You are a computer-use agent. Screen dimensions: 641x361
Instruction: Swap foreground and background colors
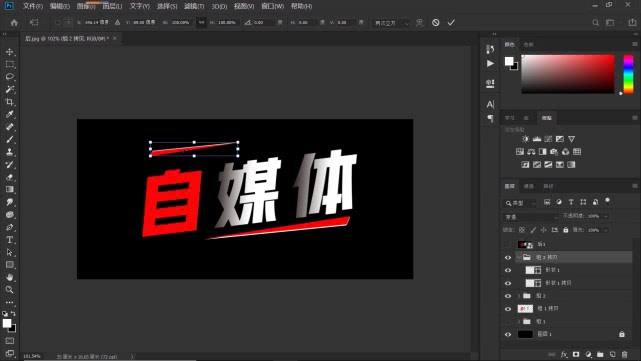(13, 314)
